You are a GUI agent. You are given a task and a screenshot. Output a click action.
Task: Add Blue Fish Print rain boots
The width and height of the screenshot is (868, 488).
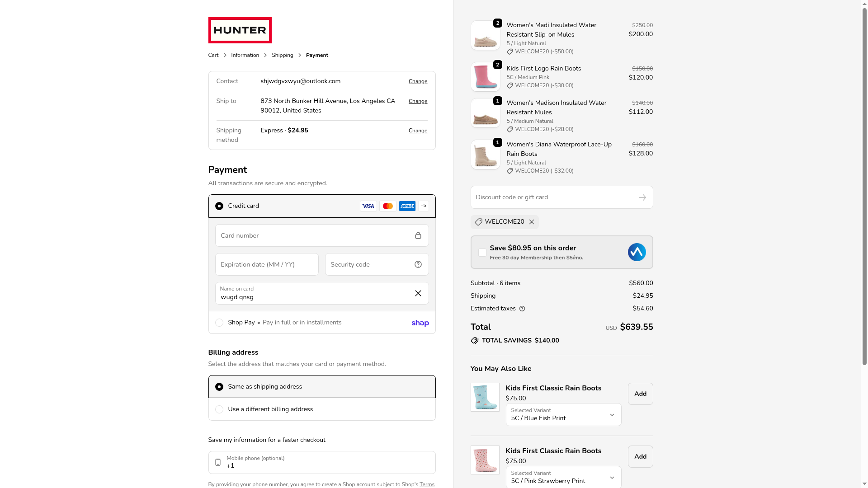tap(640, 394)
